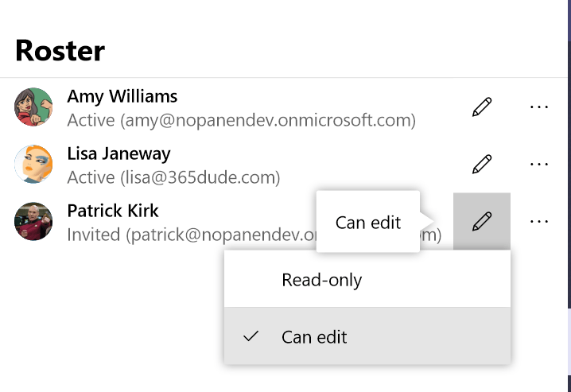Select the Patrick Kirk name

coord(113,211)
